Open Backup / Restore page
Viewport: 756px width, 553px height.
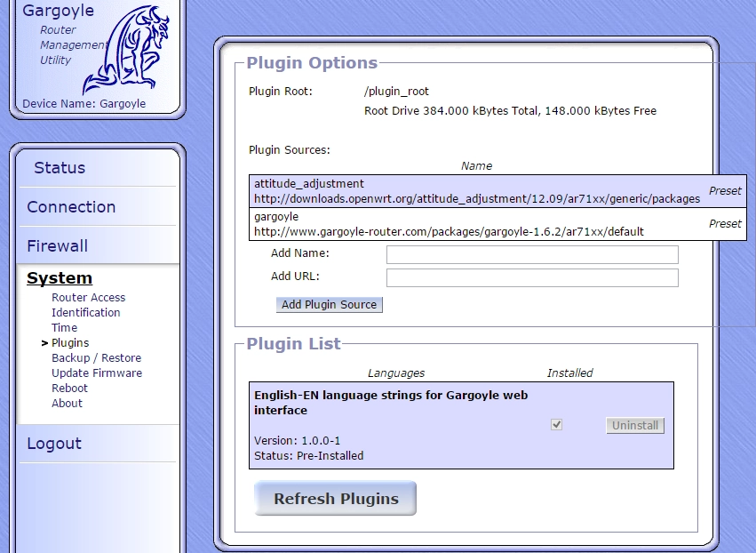pos(97,358)
